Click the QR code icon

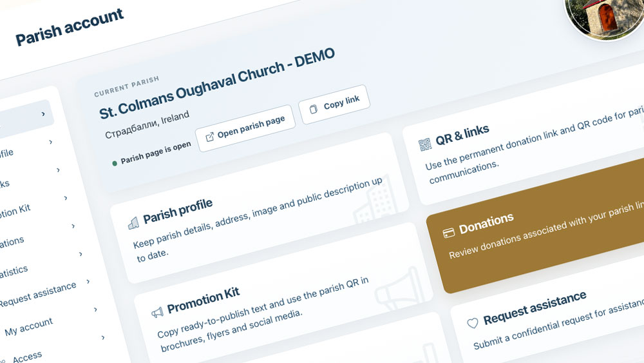click(424, 144)
